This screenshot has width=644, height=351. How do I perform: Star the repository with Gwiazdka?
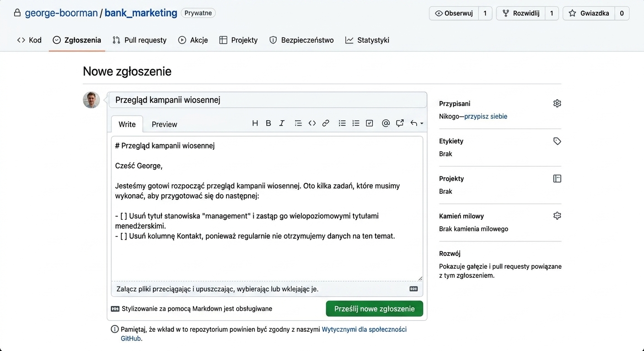pyautogui.click(x=589, y=13)
